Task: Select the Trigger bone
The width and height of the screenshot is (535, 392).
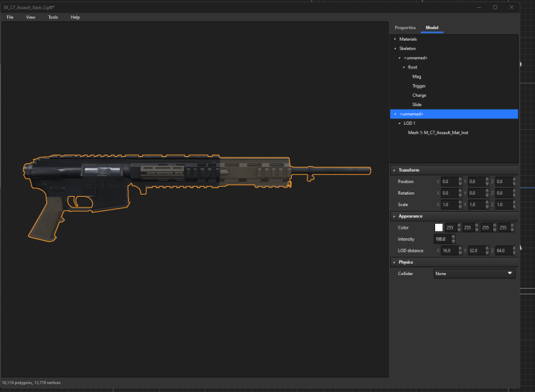Action: click(x=419, y=86)
